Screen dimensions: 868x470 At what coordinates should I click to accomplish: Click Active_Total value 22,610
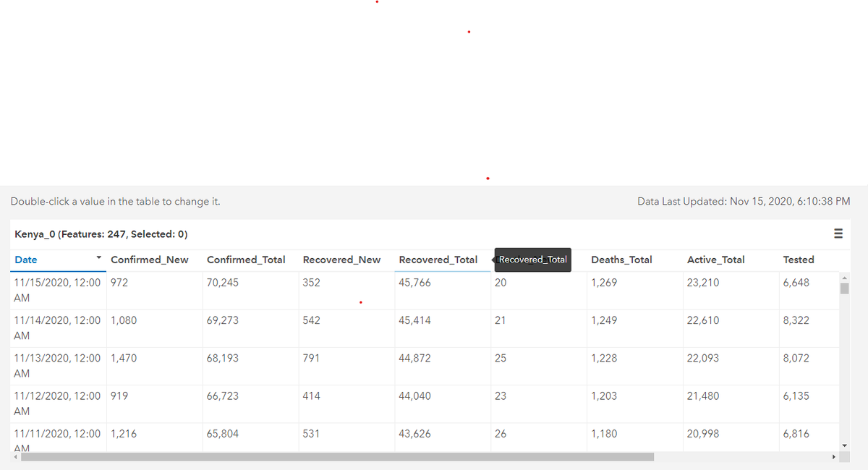[703, 320]
